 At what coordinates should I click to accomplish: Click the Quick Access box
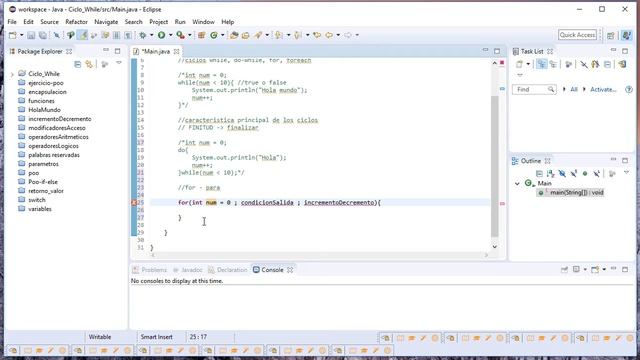tap(577, 35)
